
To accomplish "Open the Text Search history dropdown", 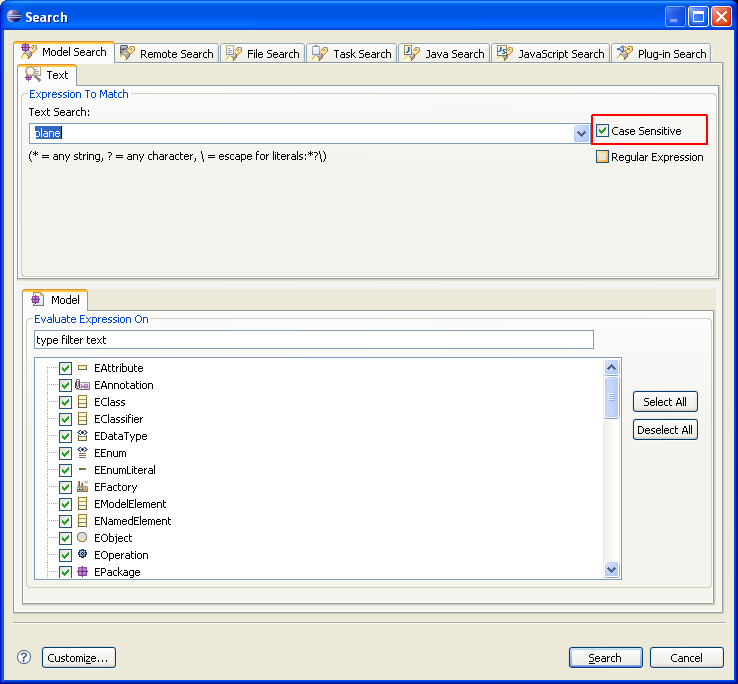I will tap(581, 133).
